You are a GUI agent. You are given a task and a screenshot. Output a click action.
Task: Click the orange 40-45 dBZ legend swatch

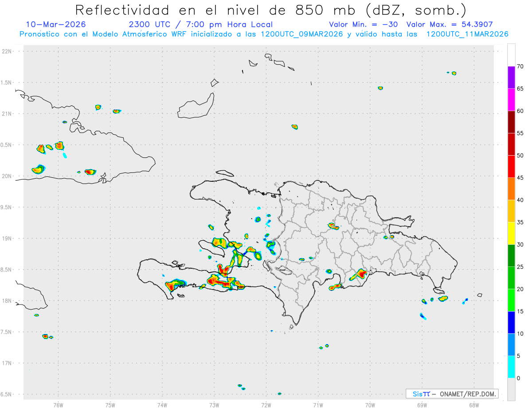pos(511,189)
